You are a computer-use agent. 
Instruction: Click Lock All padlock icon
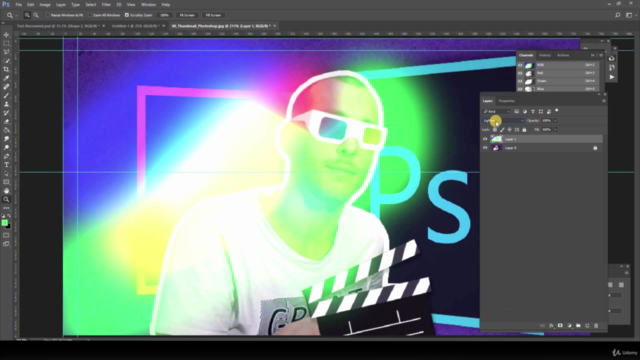pyautogui.click(x=524, y=130)
